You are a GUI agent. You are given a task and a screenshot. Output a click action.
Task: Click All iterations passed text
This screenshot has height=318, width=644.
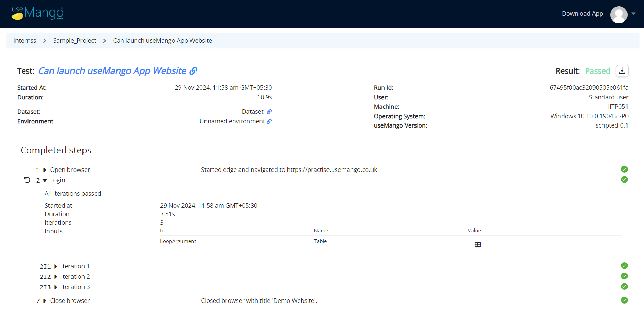[x=73, y=194]
